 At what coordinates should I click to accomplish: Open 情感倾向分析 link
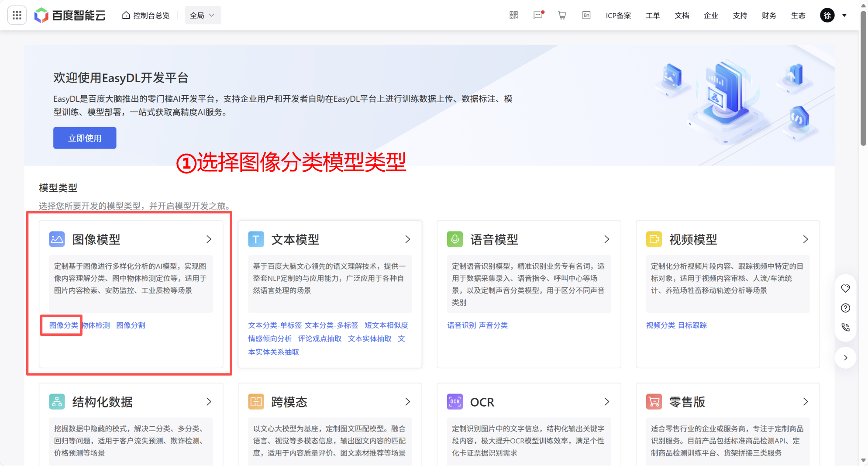pos(270,339)
